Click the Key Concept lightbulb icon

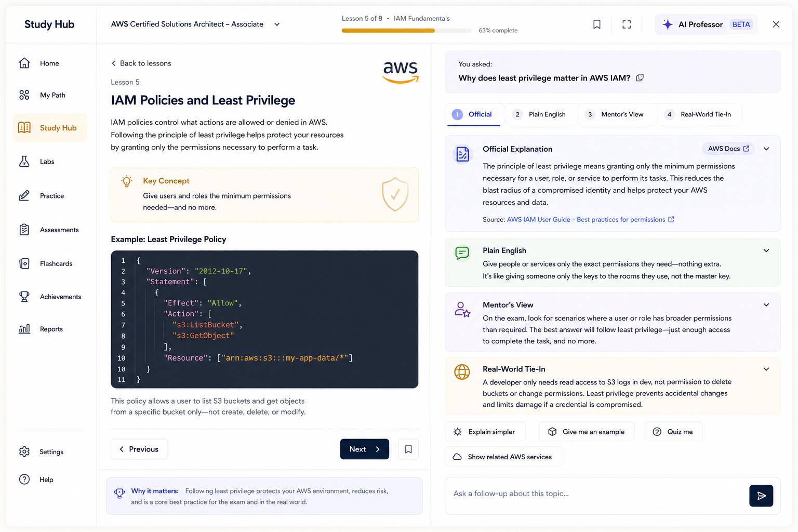pos(127,181)
